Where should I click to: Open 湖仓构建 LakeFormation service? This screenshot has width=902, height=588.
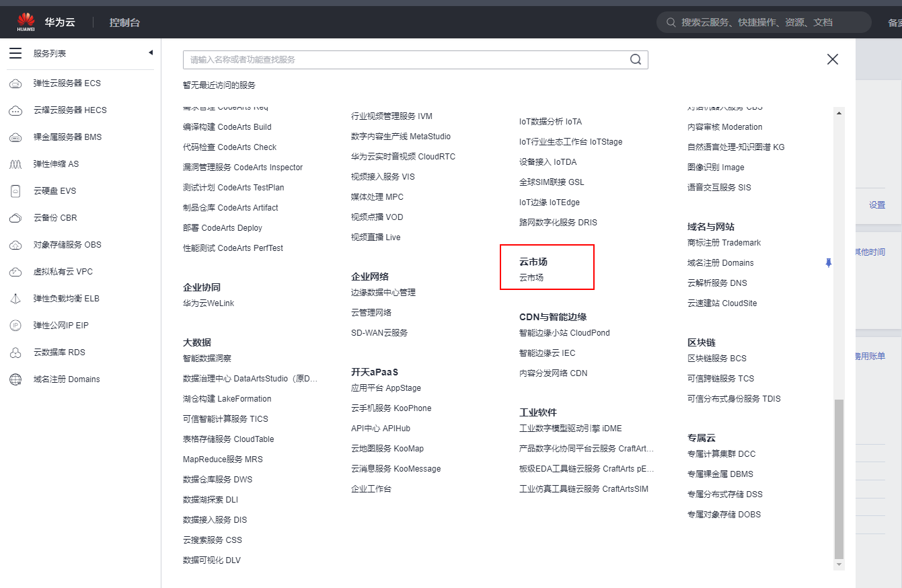(227, 399)
